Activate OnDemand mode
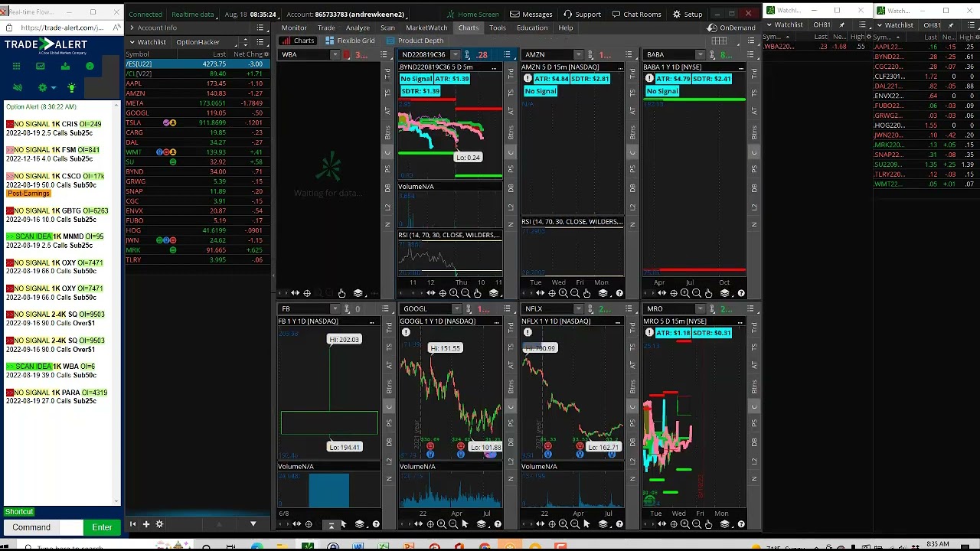This screenshot has height=551, width=980. tap(733, 28)
